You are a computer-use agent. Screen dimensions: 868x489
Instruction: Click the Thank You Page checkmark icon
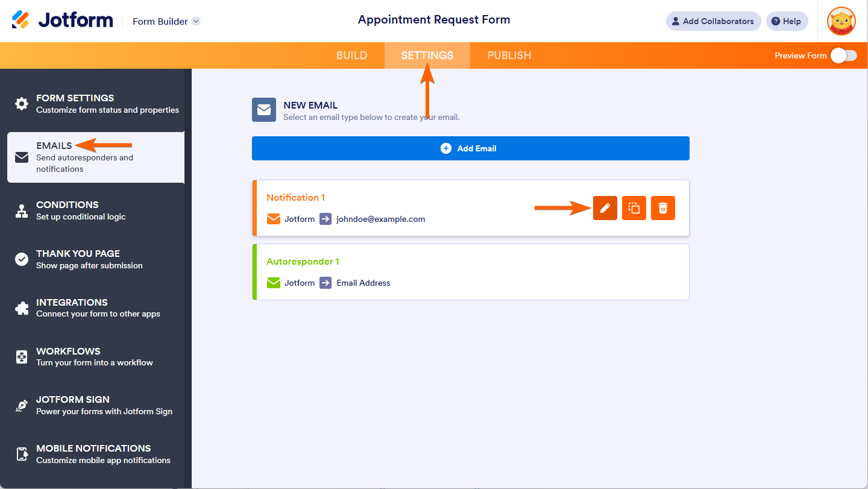tap(22, 259)
